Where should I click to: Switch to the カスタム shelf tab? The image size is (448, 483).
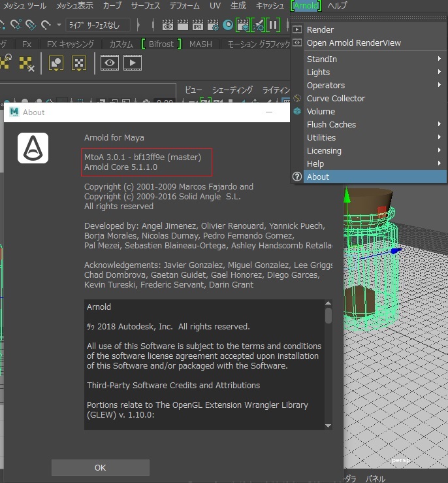(x=121, y=44)
